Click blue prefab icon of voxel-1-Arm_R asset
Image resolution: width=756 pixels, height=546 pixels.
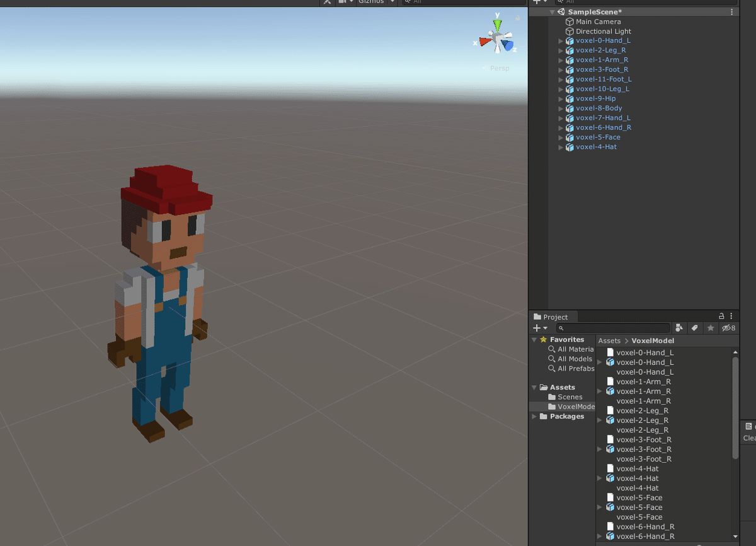(610, 392)
